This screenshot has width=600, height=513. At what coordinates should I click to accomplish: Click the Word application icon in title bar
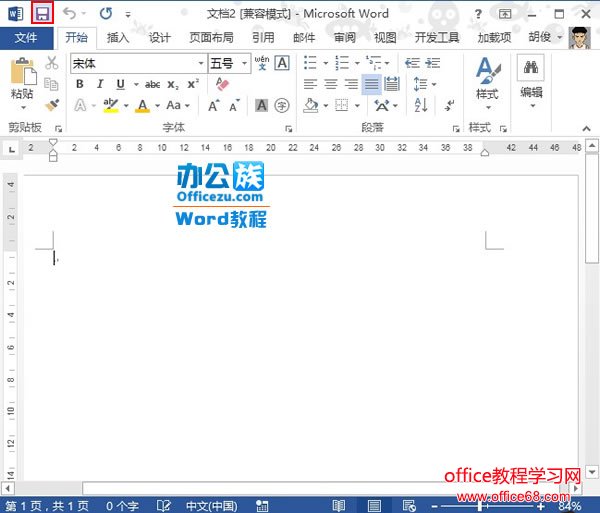tap(15, 14)
